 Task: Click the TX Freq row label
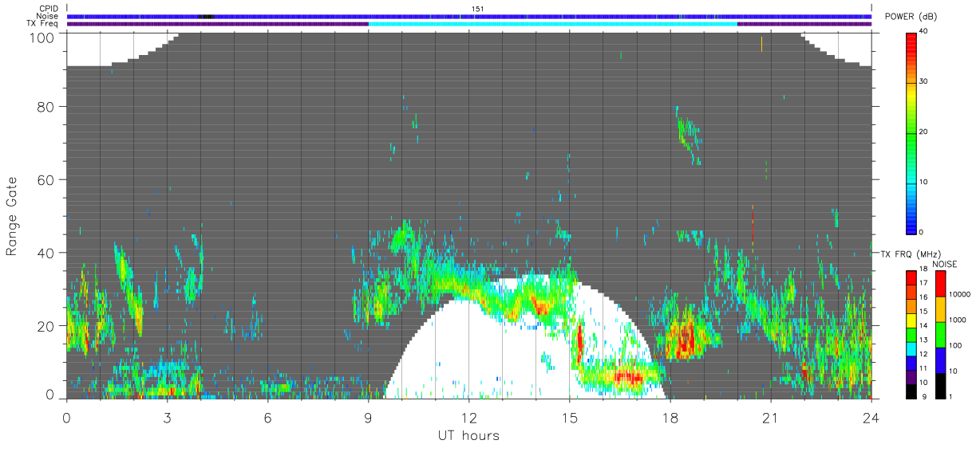pos(42,24)
